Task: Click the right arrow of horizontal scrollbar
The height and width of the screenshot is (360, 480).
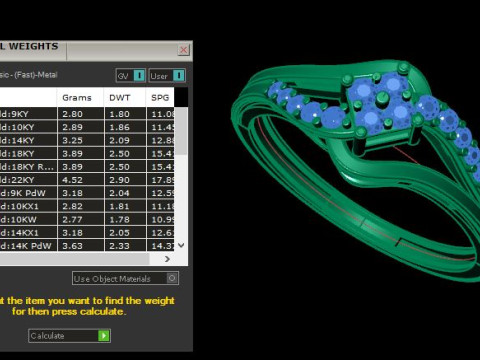Action: pyautogui.click(x=167, y=259)
